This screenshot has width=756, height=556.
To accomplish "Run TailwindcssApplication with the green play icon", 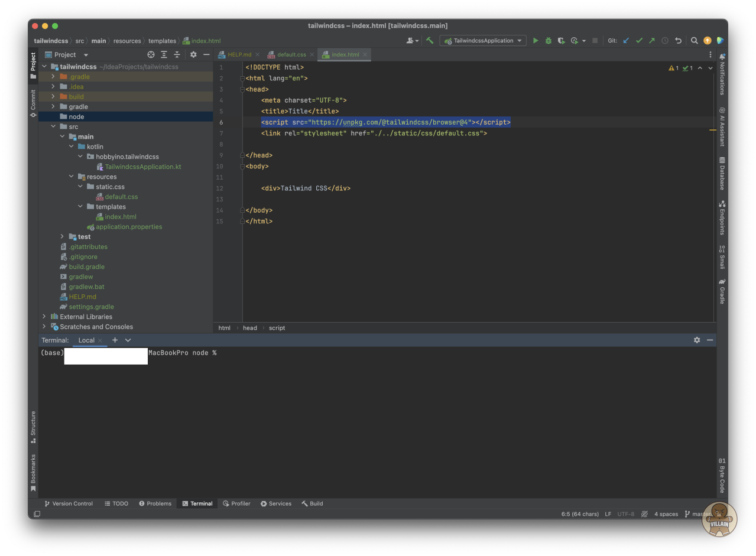I will coord(536,41).
